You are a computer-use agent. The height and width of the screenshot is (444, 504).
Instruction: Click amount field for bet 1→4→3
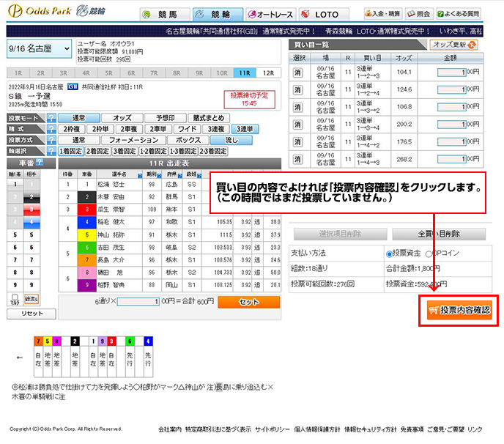pyautogui.click(x=451, y=159)
